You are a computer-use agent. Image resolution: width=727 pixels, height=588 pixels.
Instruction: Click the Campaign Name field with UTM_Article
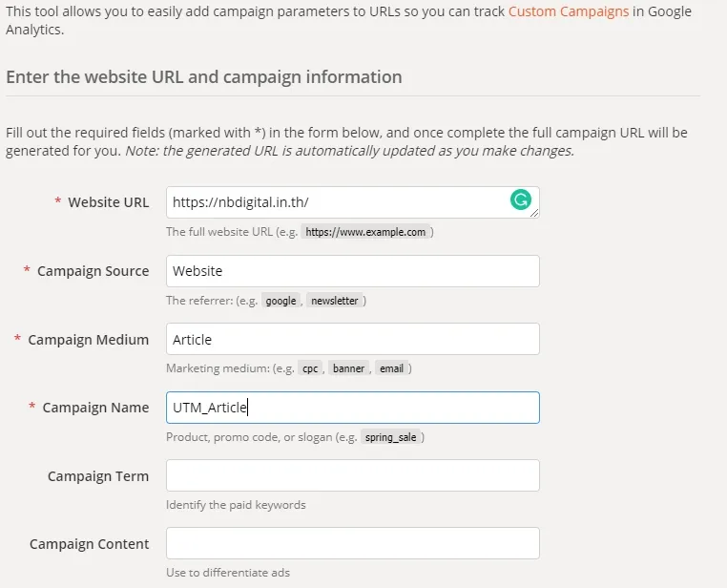[x=353, y=408]
